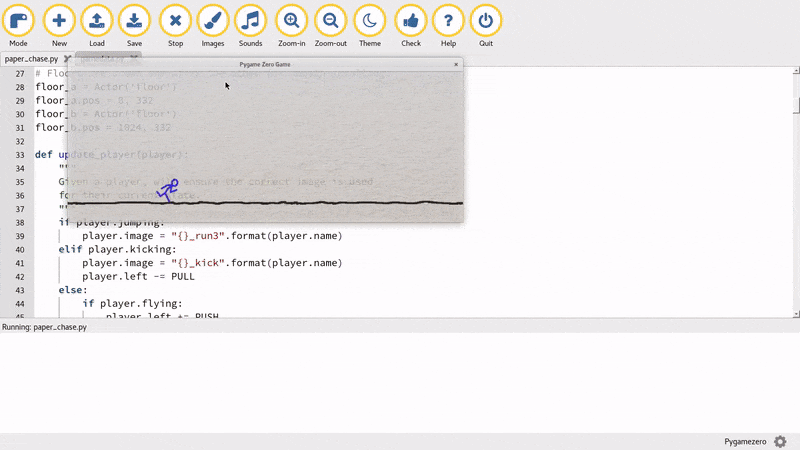Click the blue stick figure runner
This screenshot has height=450, width=800.
167,190
